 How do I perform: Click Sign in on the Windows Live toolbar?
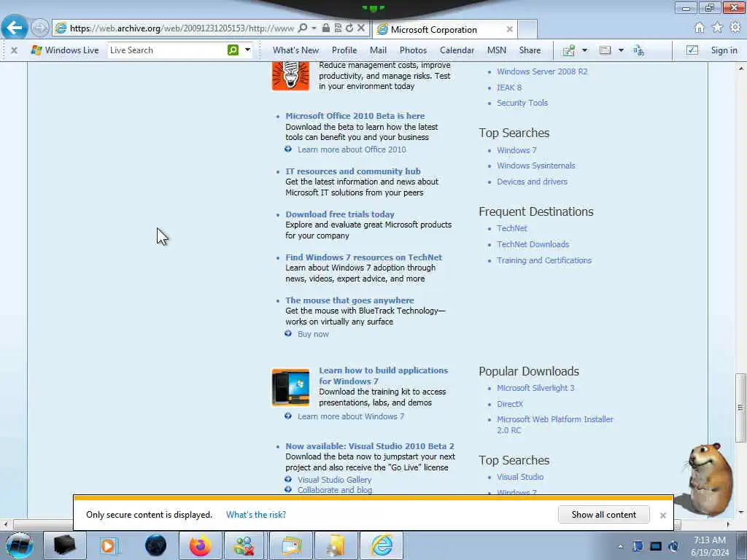coord(724,50)
